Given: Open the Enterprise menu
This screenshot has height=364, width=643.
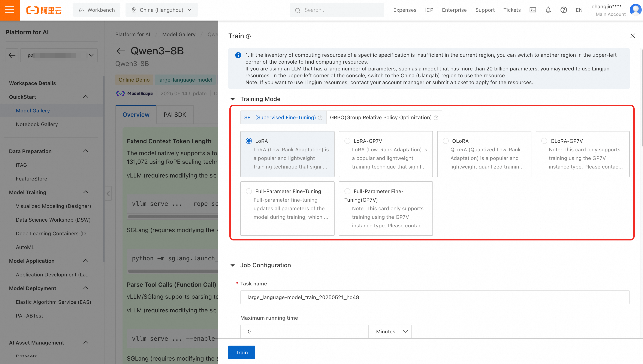Looking at the screenshot, I should [454, 10].
